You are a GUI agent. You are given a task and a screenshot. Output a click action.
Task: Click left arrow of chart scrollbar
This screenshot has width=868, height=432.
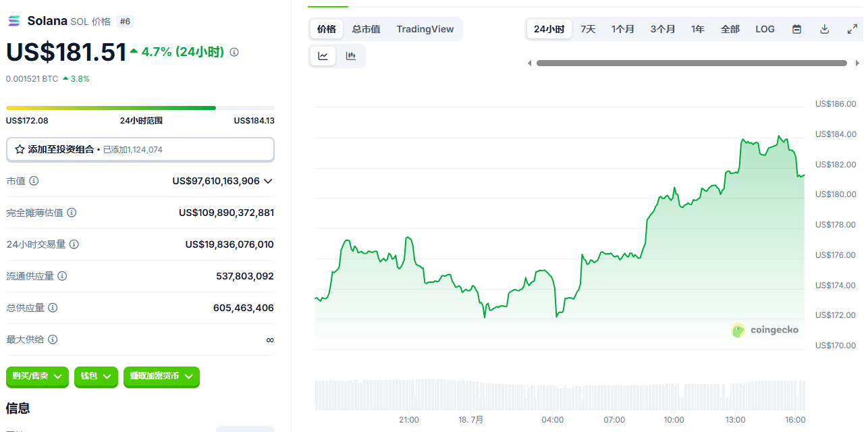coord(529,63)
